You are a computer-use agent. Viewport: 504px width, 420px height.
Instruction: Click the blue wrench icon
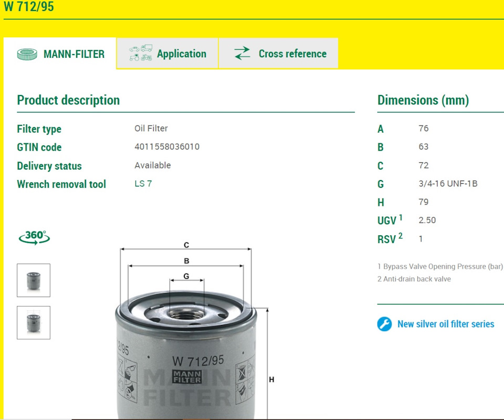click(x=384, y=324)
